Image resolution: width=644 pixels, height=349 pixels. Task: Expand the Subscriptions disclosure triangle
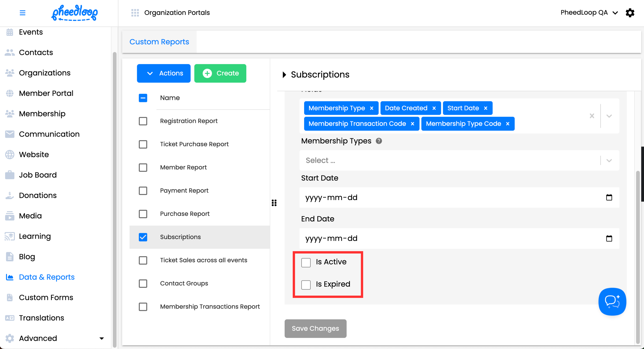(x=284, y=75)
